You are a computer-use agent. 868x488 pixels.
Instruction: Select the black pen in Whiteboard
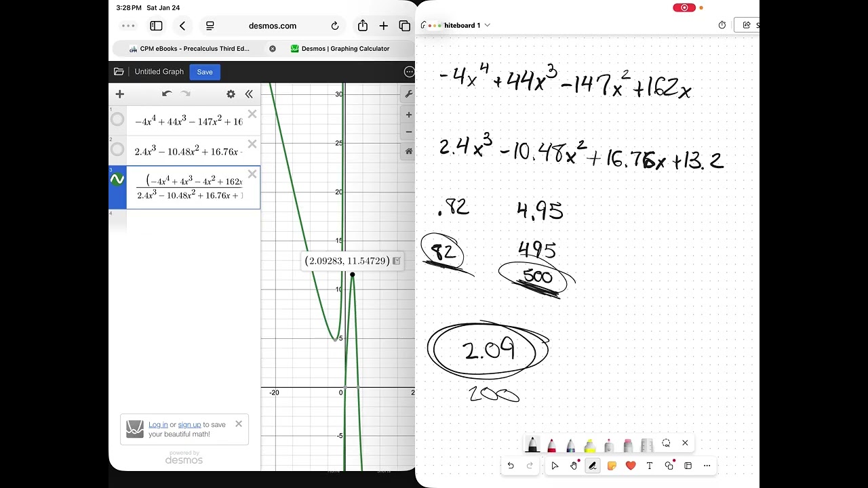click(532, 444)
